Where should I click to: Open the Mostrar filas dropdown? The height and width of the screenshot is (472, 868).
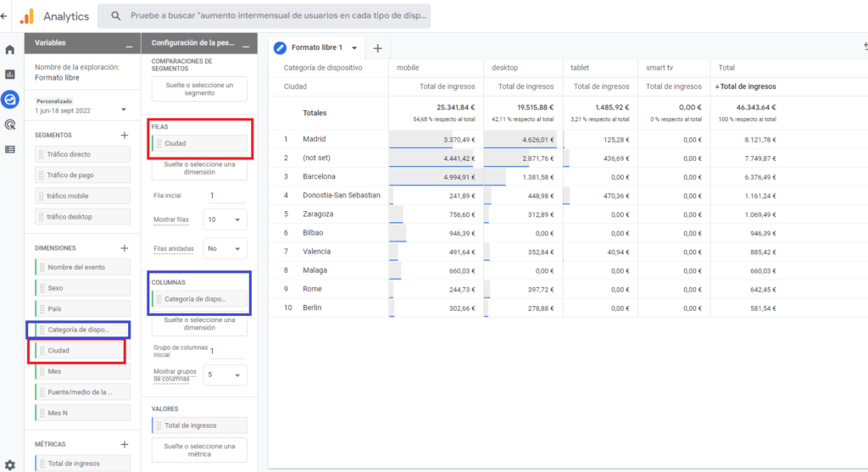(225, 219)
